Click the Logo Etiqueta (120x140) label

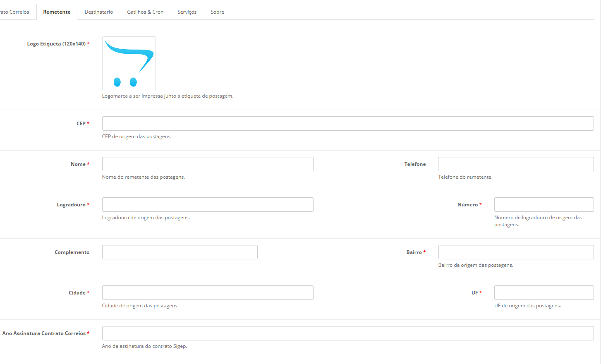[x=56, y=44]
